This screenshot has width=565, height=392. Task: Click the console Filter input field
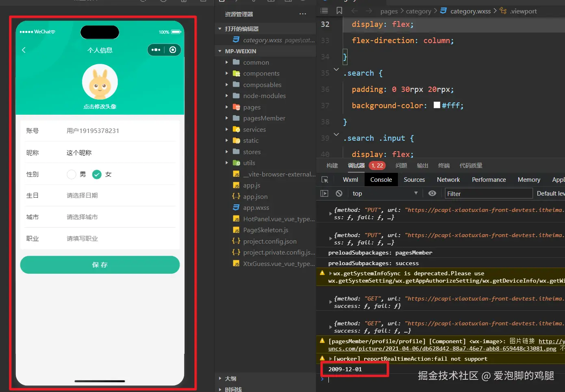tap(489, 194)
